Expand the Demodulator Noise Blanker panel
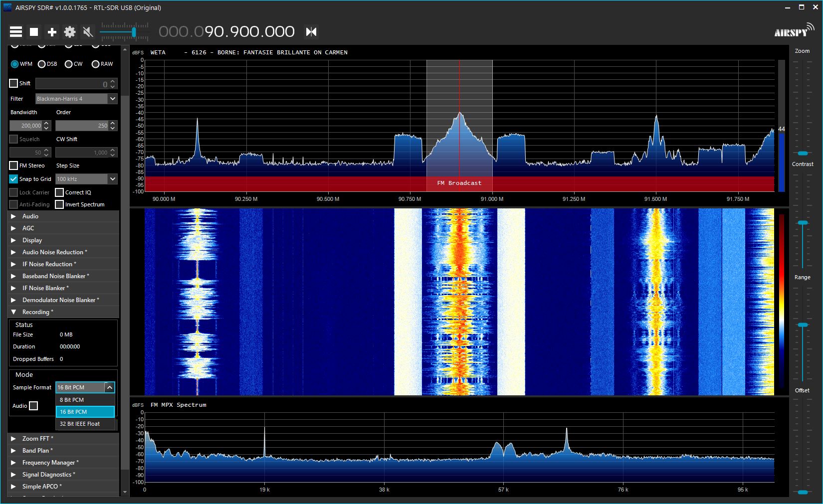The image size is (823, 504). (63, 300)
